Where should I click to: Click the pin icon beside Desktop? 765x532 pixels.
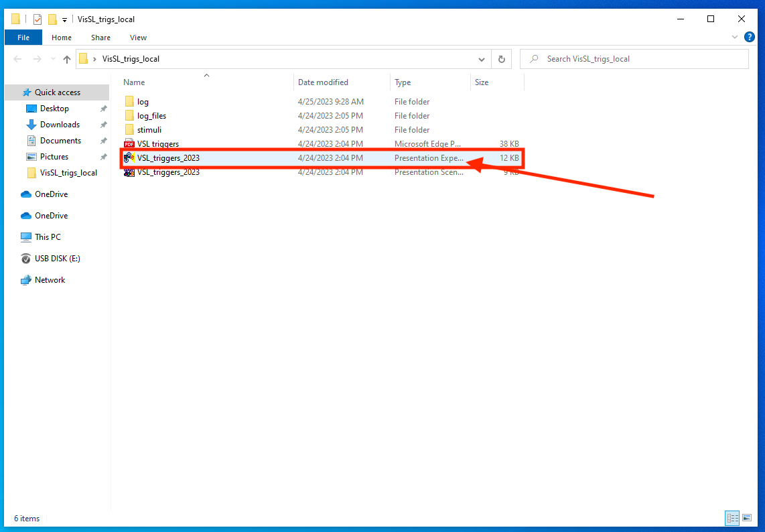(103, 109)
